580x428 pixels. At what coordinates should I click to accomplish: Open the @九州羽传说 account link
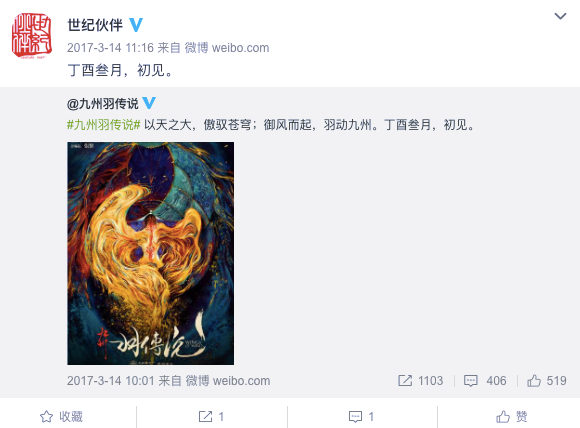click(x=102, y=104)
